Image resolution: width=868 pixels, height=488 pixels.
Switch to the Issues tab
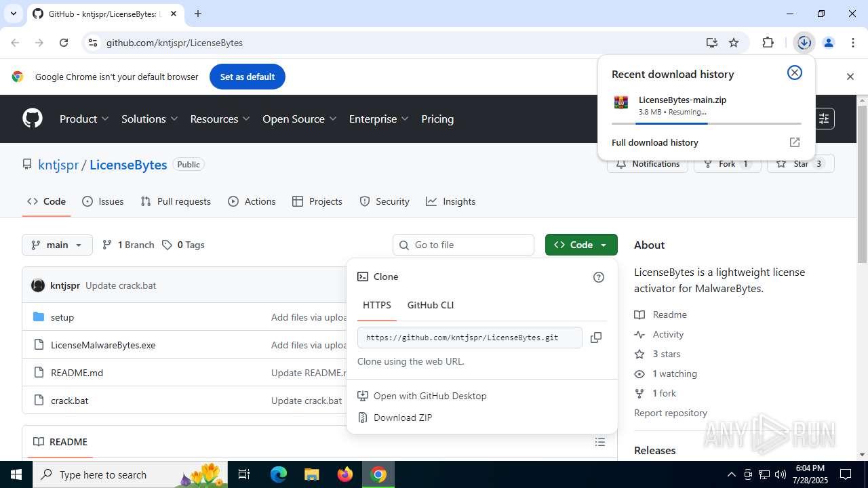click(x=103, y=201)
